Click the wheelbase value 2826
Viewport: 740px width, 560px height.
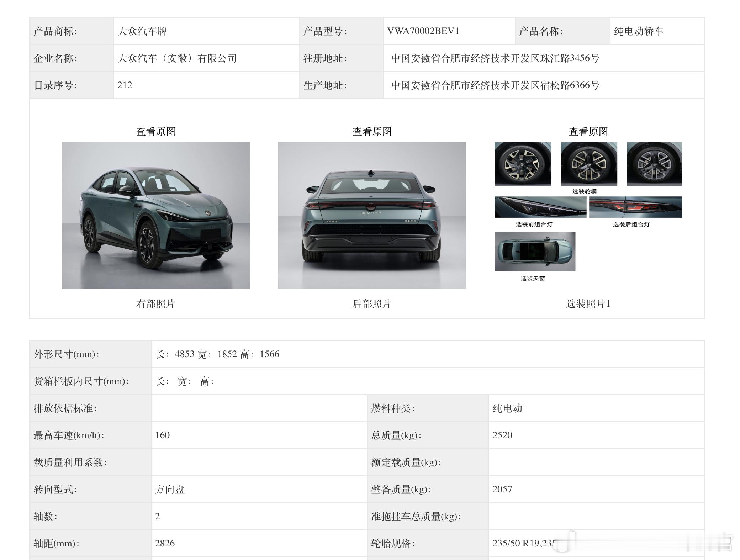(x=165, y=543)
